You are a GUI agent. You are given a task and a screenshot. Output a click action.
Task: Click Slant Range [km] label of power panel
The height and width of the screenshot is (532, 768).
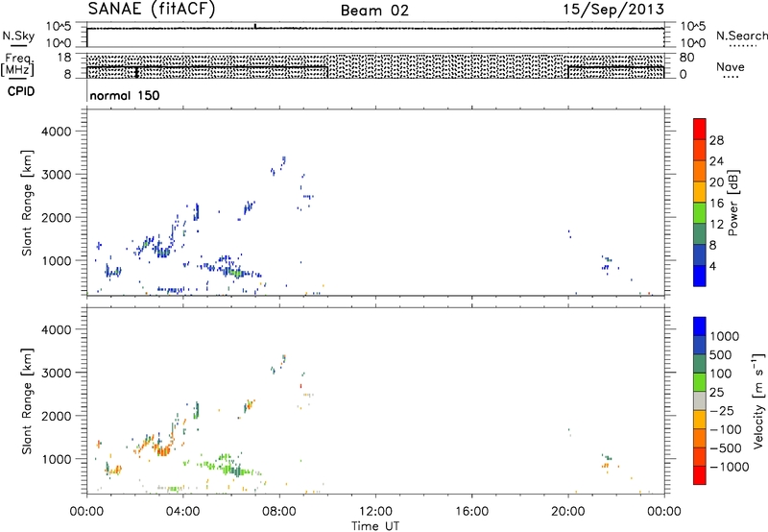(x=27, y=203)
